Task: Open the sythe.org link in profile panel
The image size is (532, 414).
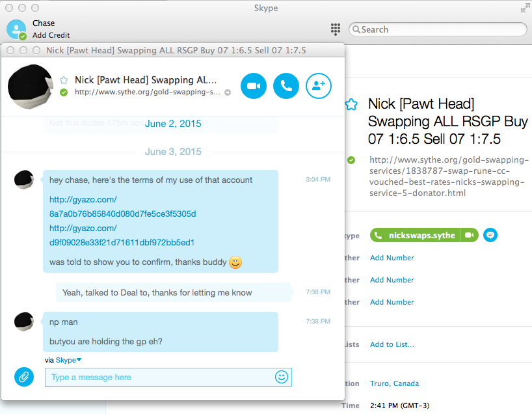Action: point(449,176)
